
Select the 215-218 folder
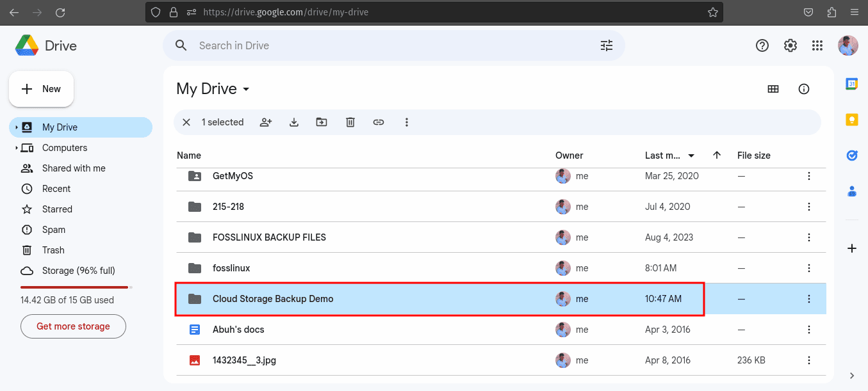pos(501,207)
